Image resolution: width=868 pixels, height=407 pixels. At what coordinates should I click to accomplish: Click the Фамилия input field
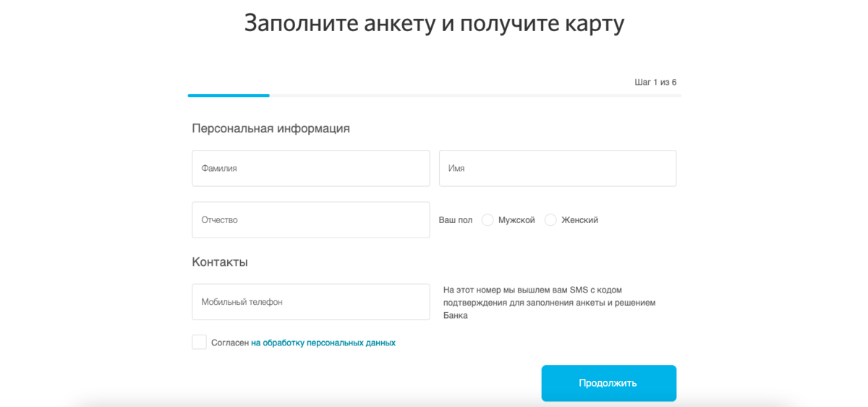pos(310,168)
